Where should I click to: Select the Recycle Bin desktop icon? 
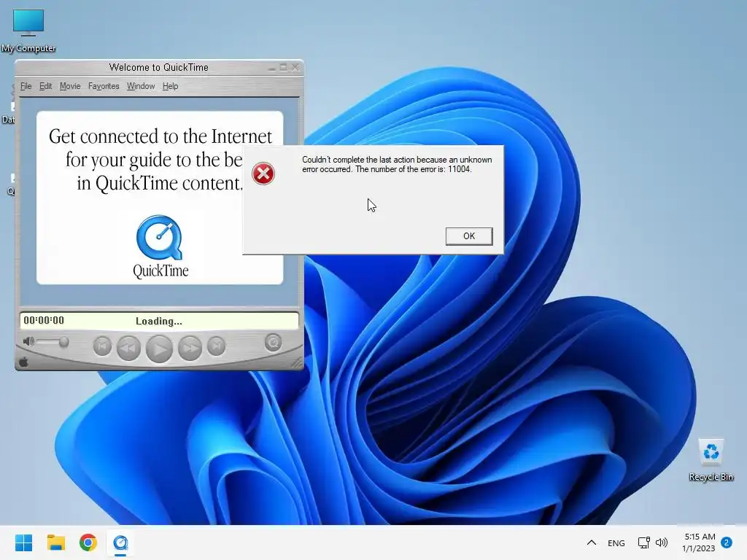[x=711, y=460]
